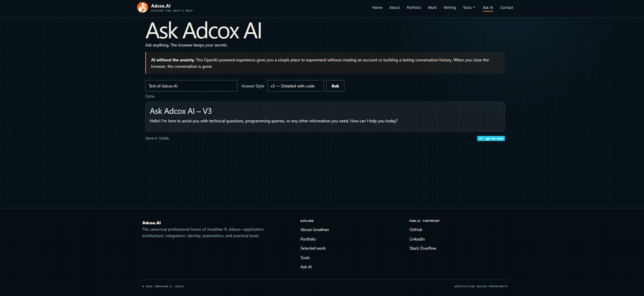Image resolution: width=644 pixels, height=296 pixels.
Task: Visit the Stack Overflow footer link
Action: point(423,248)
